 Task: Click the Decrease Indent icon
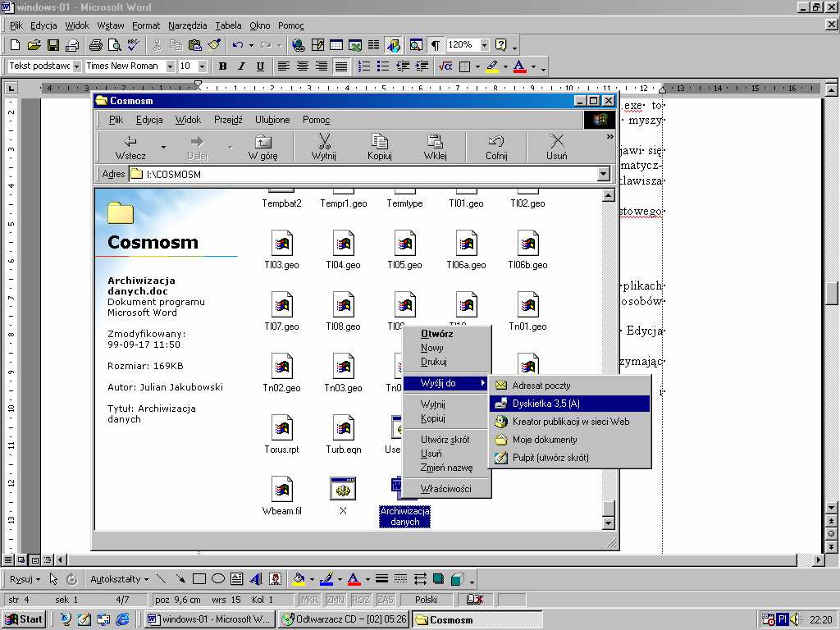(x=402, y=66)
